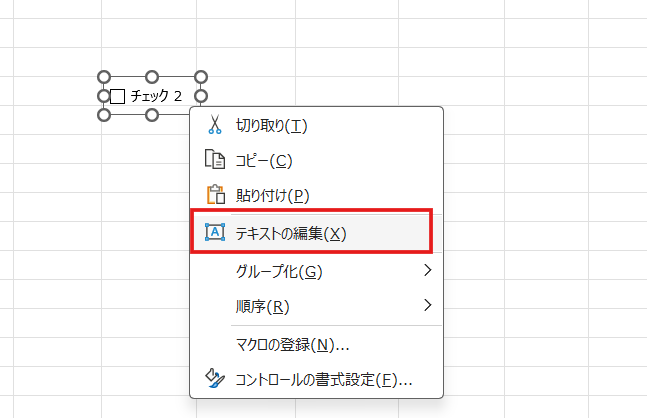Expand the グループ化 submenu arrow
The width and height of the screenshot is (647, 418).
pos(427,271)
